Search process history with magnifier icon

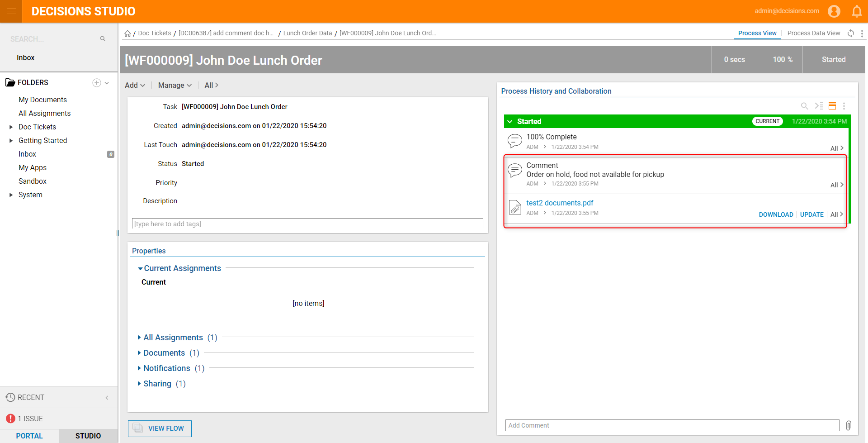[804, 106]
